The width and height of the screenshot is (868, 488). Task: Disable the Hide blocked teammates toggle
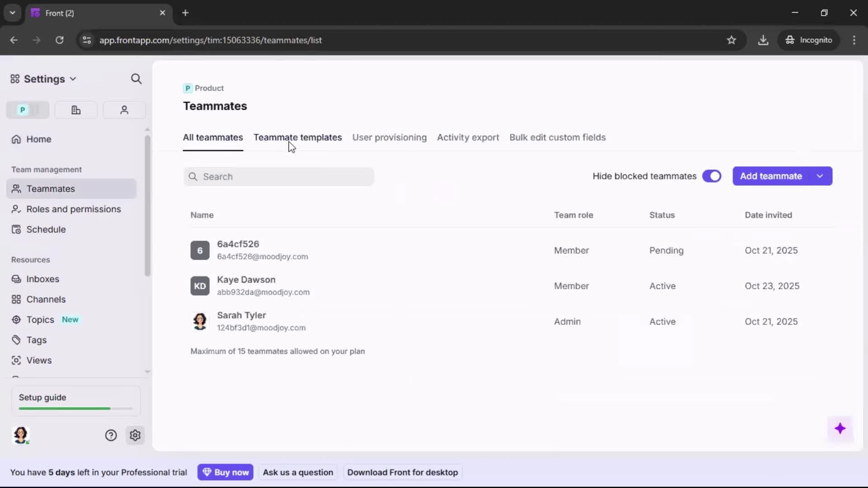712,176
